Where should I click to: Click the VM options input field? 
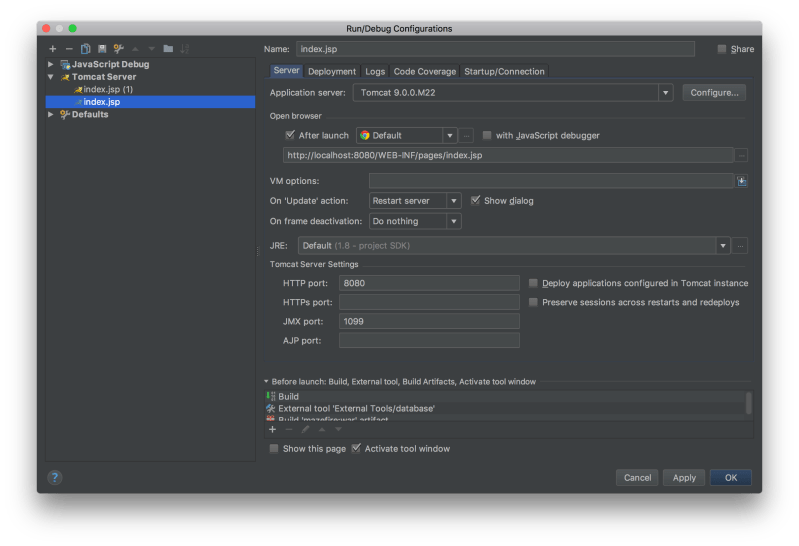[551, 181]
